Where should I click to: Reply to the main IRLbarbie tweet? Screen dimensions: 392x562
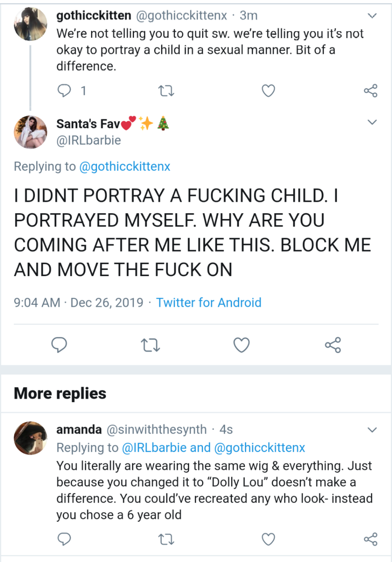point(59,345)
